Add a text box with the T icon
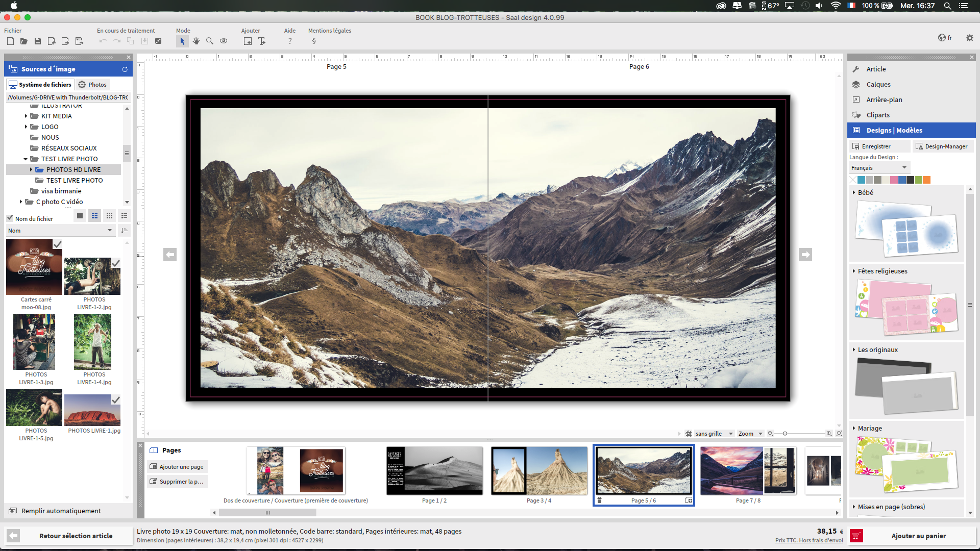This screenshot has height=551, width=980. coord(262,41)
